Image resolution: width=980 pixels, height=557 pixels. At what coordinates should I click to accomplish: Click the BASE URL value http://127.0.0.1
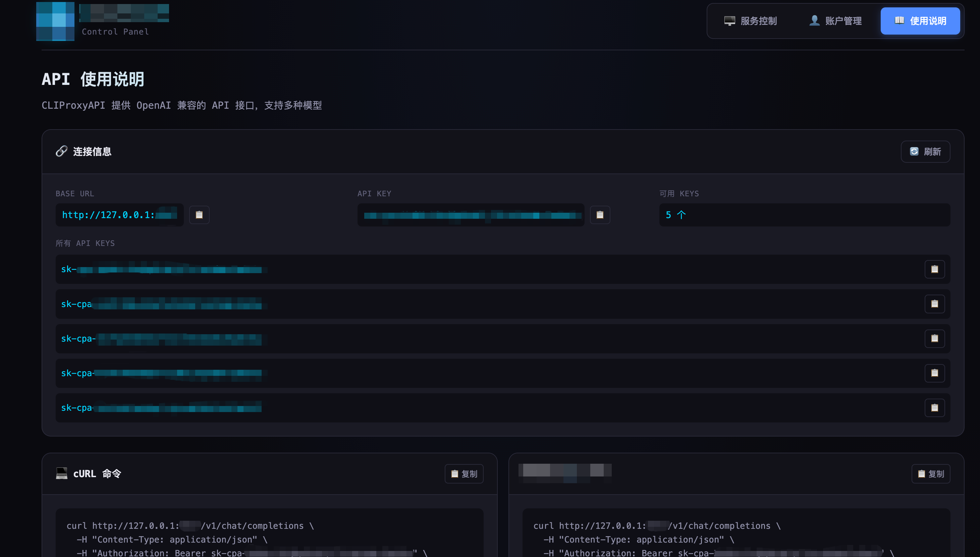119,215
